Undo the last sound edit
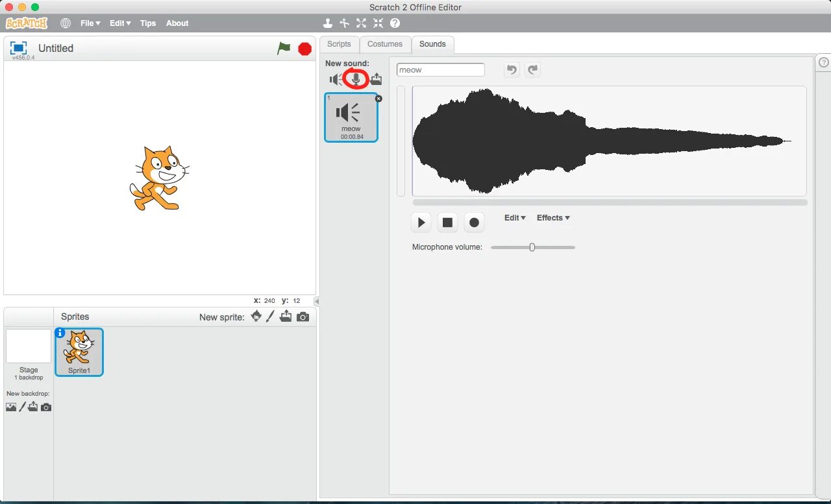 (x=512, y=69)
